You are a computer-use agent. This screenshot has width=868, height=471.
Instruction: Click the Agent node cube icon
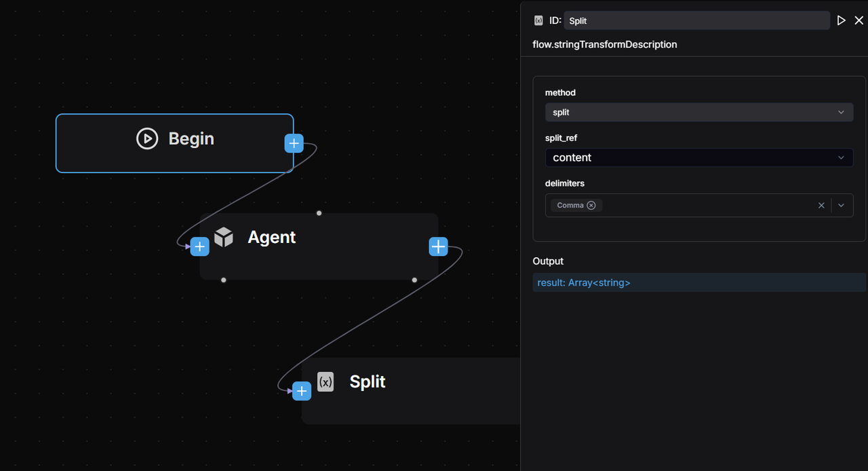[224, 237]
